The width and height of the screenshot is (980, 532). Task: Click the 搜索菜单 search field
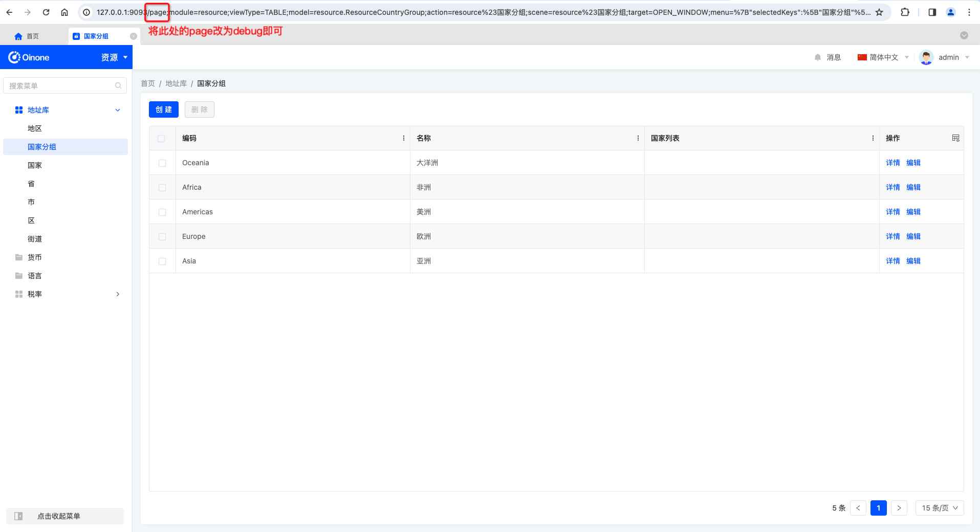pyautogui.click(x=59, y=86)
